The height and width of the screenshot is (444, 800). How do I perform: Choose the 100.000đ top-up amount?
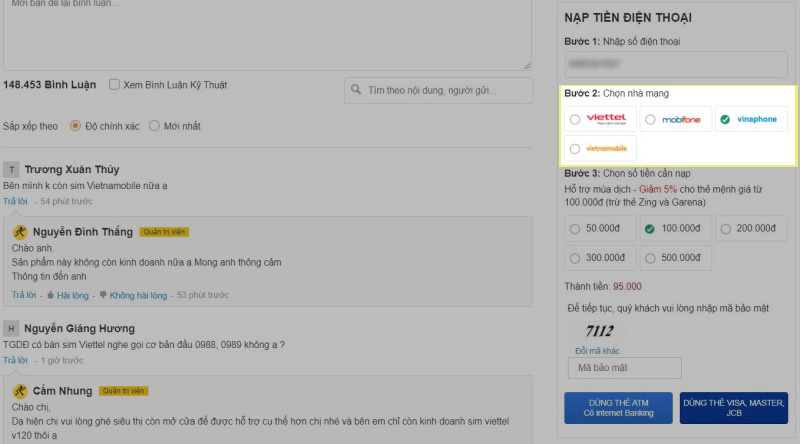click(x=676, y=228)
